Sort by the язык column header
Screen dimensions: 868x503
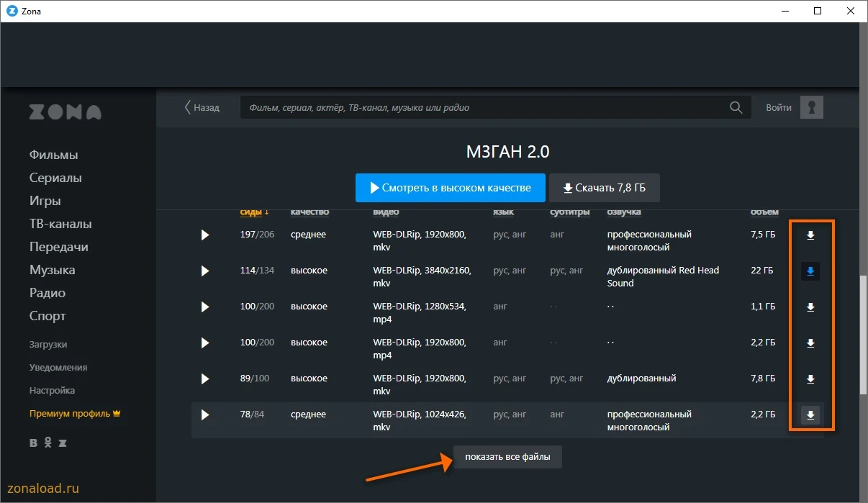503,212
